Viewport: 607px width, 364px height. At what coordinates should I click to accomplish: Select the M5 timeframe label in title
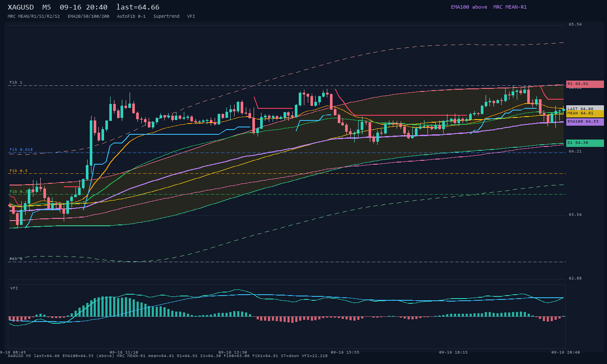[x=47, y=7]
